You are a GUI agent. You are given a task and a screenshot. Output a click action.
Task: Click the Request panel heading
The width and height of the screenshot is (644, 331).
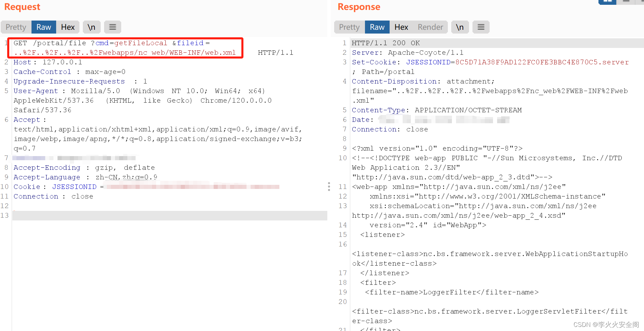click(22, 7)
